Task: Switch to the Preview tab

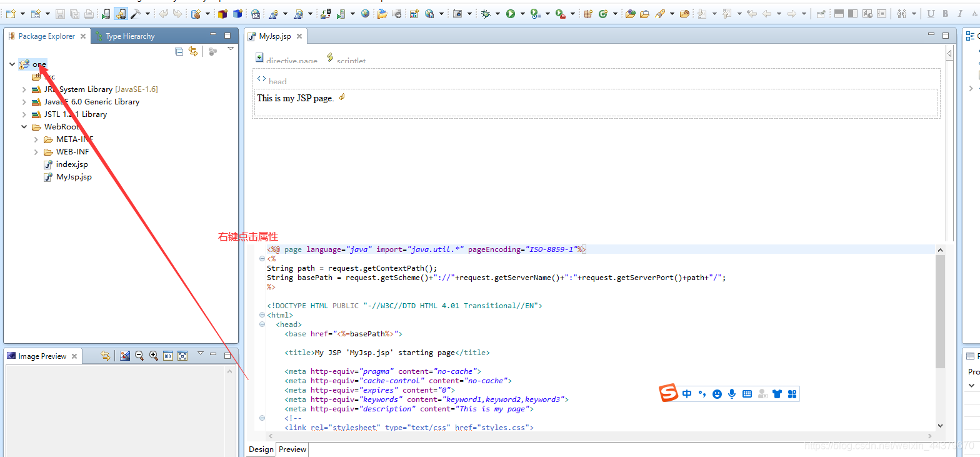Action: tap(292, 449)
